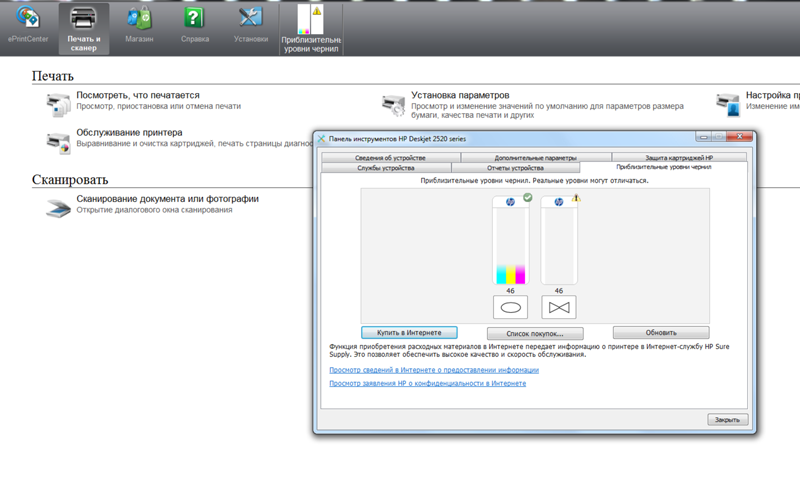Image resolution: width=800 pixels, height=496 pixels.
Task: Click the printer icon beside Посмотреть, что печатается
Action: tap(58, 105)
